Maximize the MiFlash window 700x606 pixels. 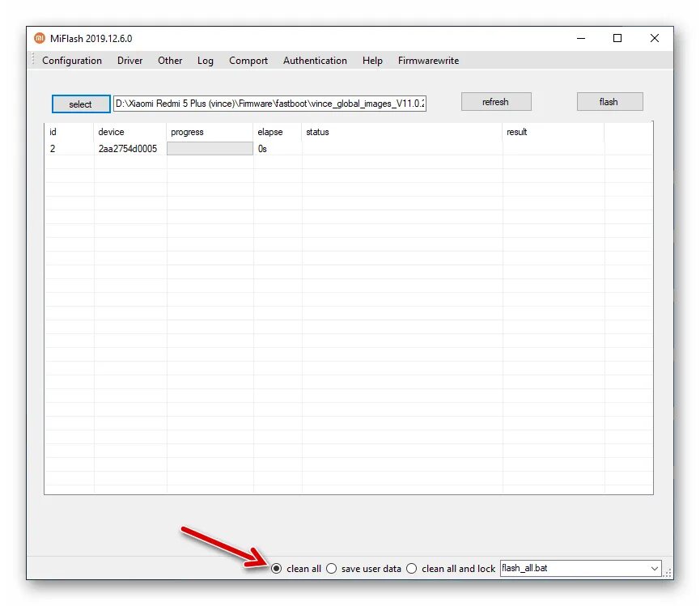[617, 38]
